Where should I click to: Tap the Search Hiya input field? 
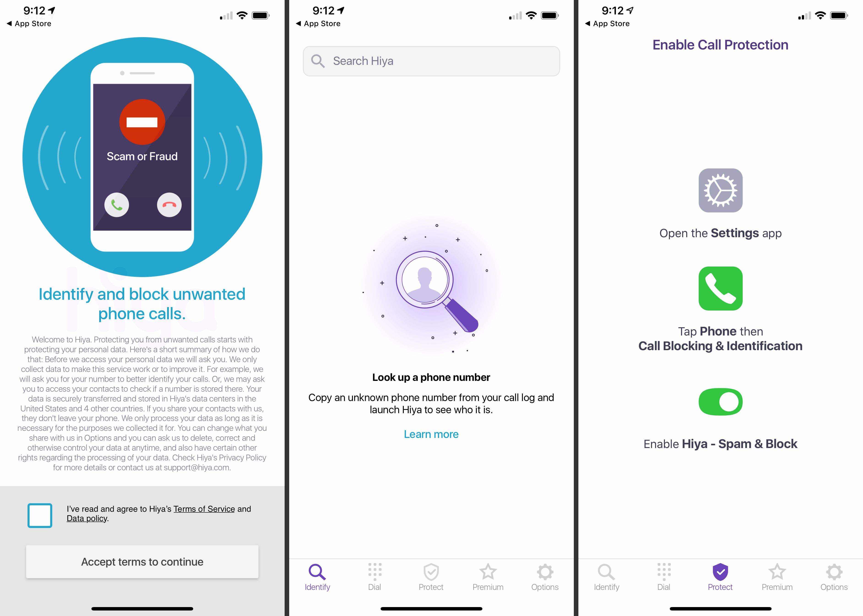click(431, 61)
